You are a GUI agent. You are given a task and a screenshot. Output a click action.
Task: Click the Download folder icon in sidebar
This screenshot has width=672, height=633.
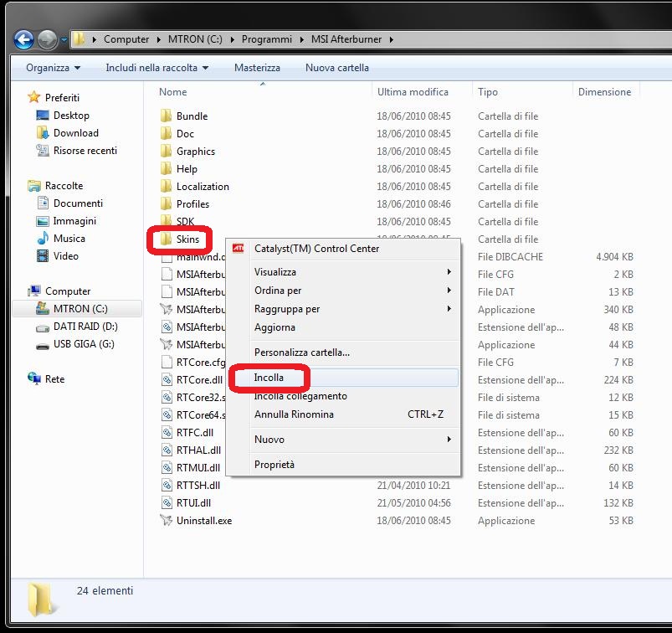43,132
